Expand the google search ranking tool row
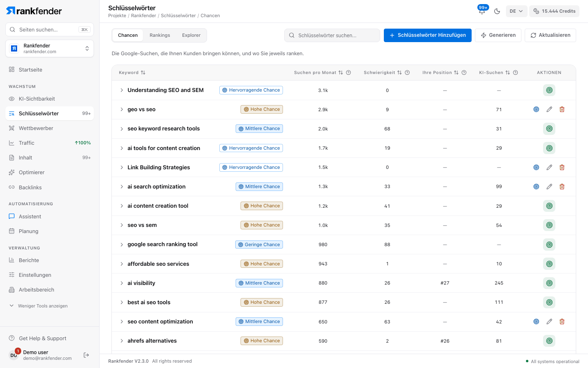The image size is (588, 368). 122,245
